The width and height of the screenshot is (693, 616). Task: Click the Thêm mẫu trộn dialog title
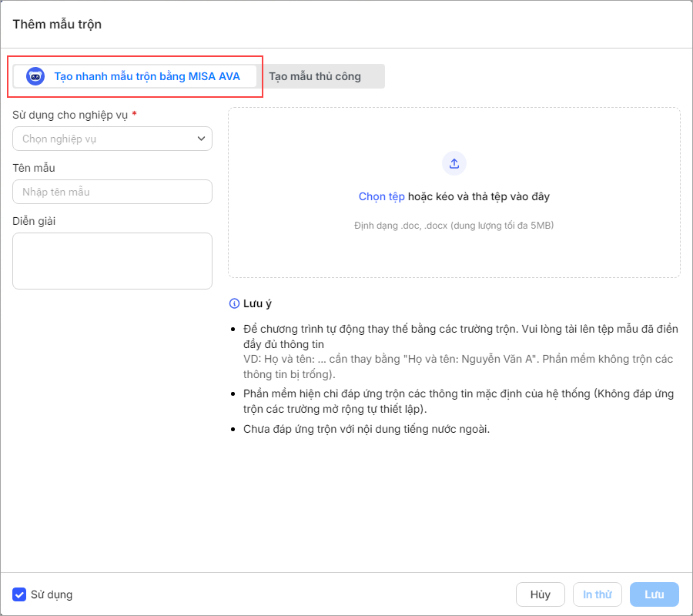coord(57,24)
